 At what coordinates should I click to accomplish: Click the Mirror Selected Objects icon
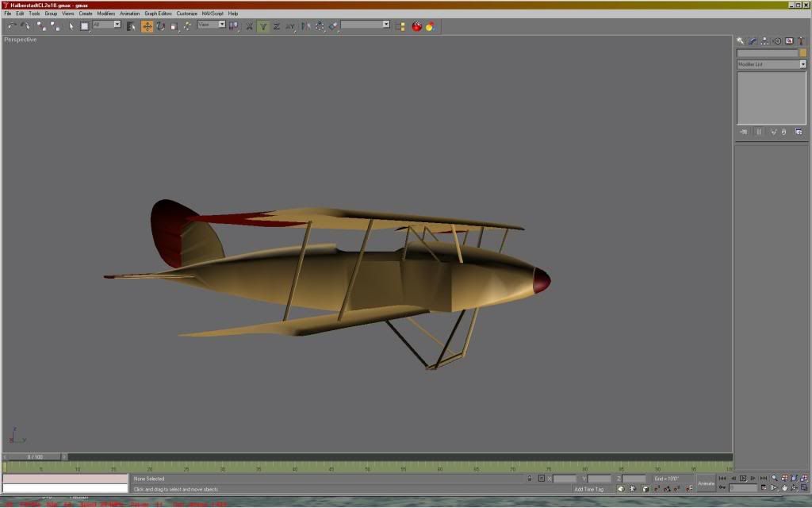305,26
